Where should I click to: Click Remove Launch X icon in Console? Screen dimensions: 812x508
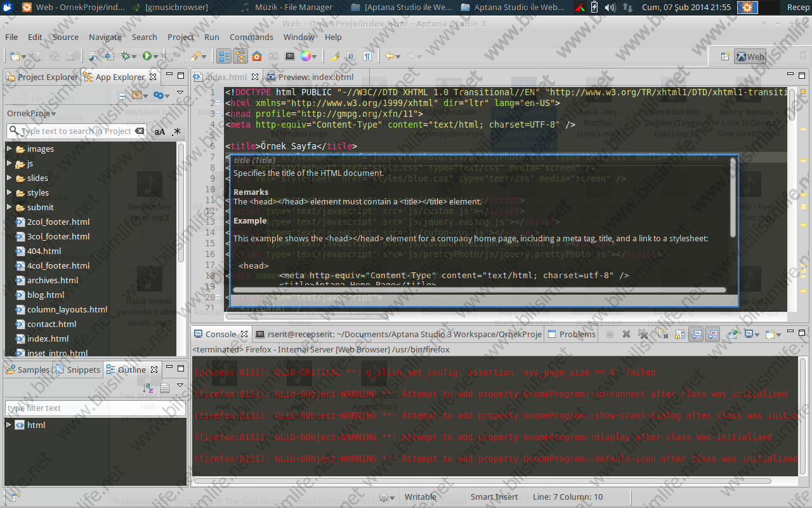point(626,334)
